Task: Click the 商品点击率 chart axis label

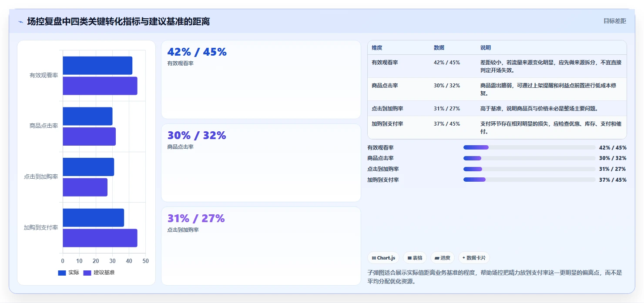Action: (44, 126)
